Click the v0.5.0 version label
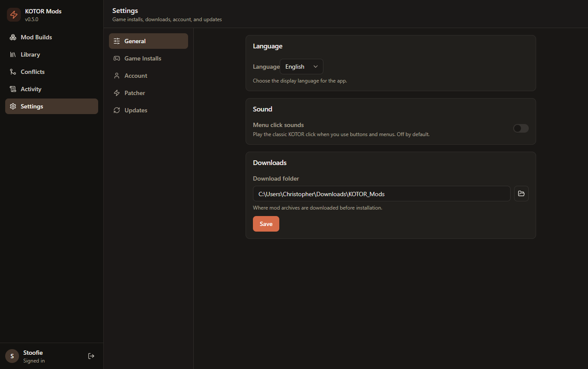 point(32,19)
